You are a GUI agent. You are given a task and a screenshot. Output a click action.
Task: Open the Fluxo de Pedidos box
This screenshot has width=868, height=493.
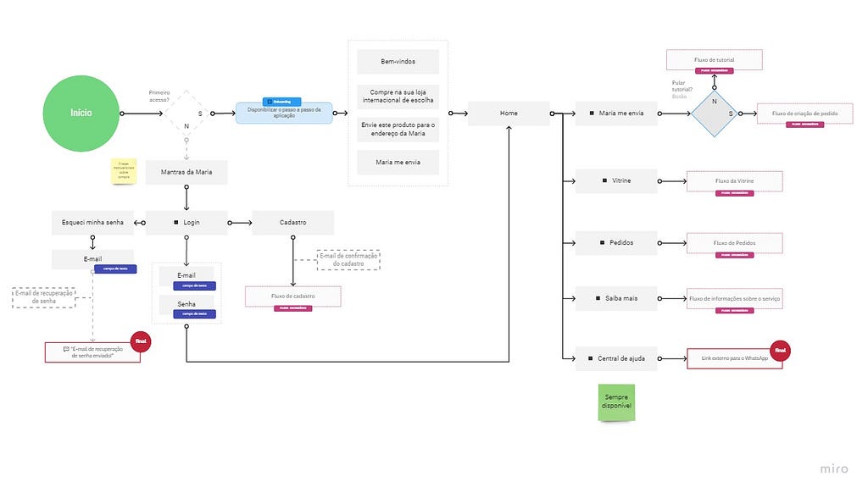[735, 243]
